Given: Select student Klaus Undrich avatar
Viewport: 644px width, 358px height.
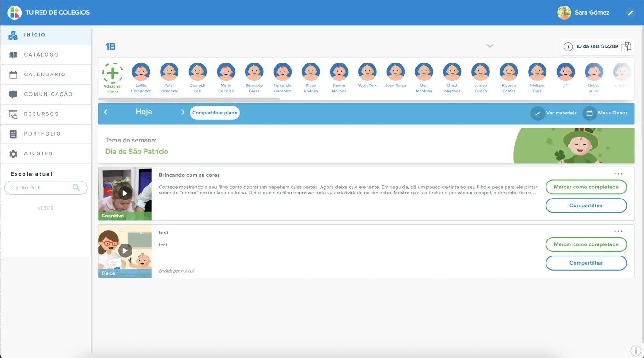Looking at the screenshot, I should [311, 72].
